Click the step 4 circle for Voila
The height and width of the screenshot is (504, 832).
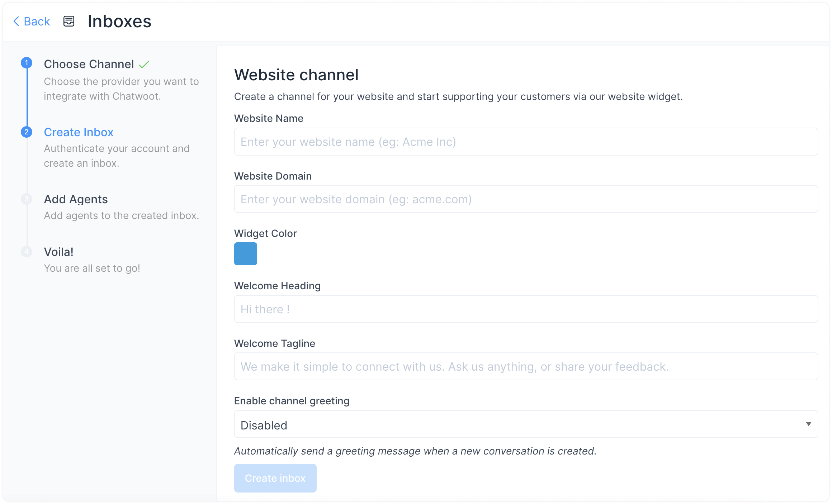click(x=27, y=251)
